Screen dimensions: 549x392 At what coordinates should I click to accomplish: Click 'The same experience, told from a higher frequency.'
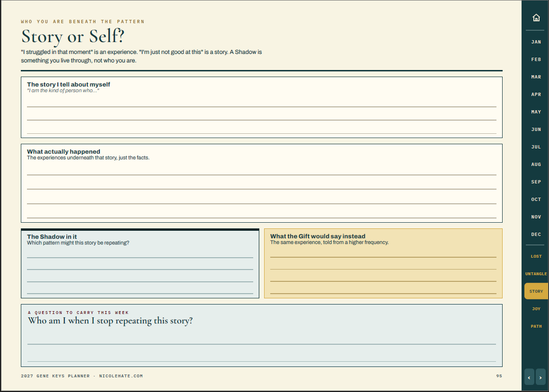329,242
